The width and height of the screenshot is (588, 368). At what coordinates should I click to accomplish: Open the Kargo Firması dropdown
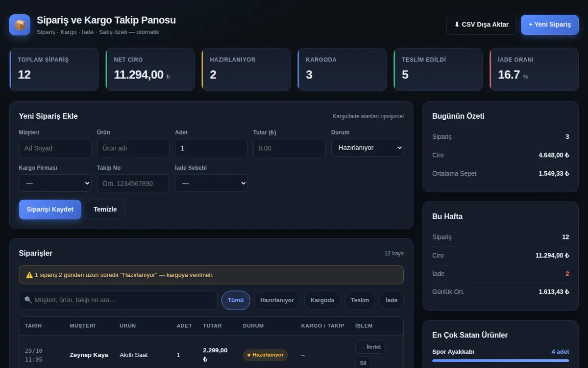tap(55, 183)
